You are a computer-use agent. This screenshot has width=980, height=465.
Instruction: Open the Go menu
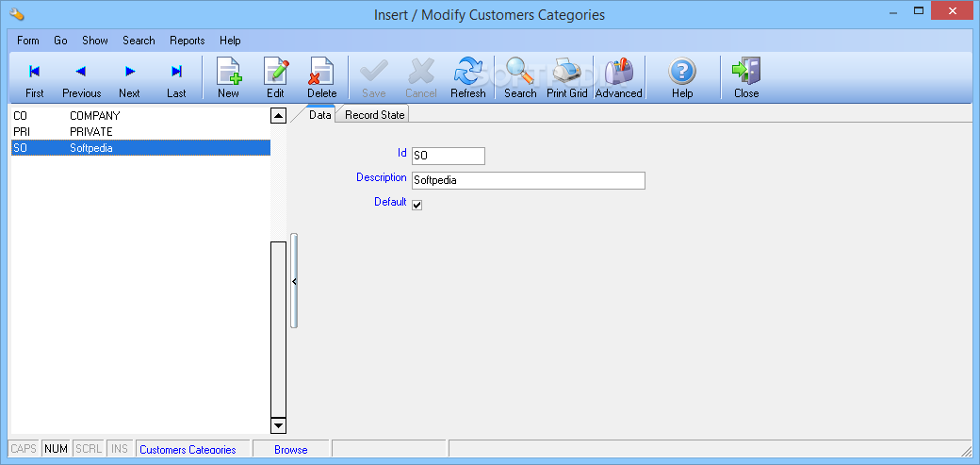coord(60,40)
